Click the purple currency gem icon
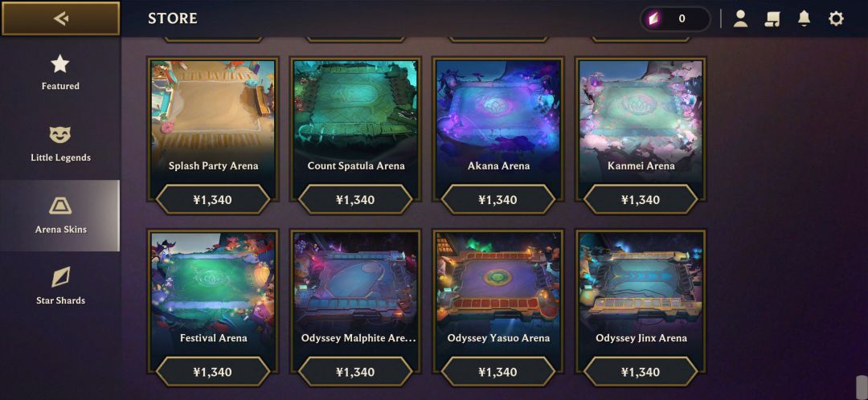 pos(655,18)
